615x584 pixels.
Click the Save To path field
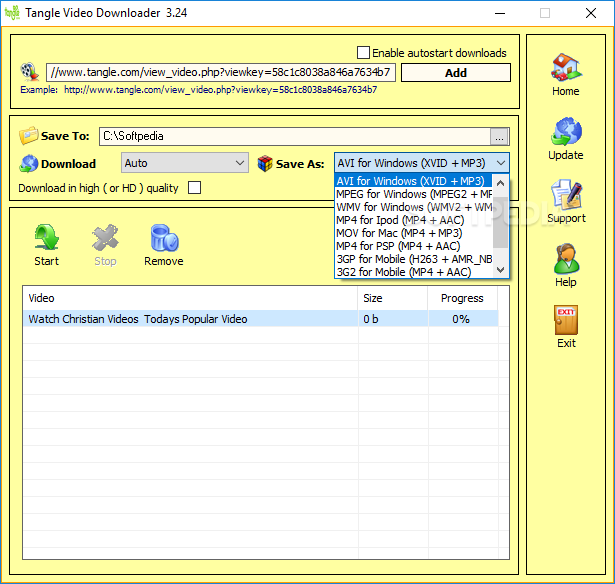(295, 136)
